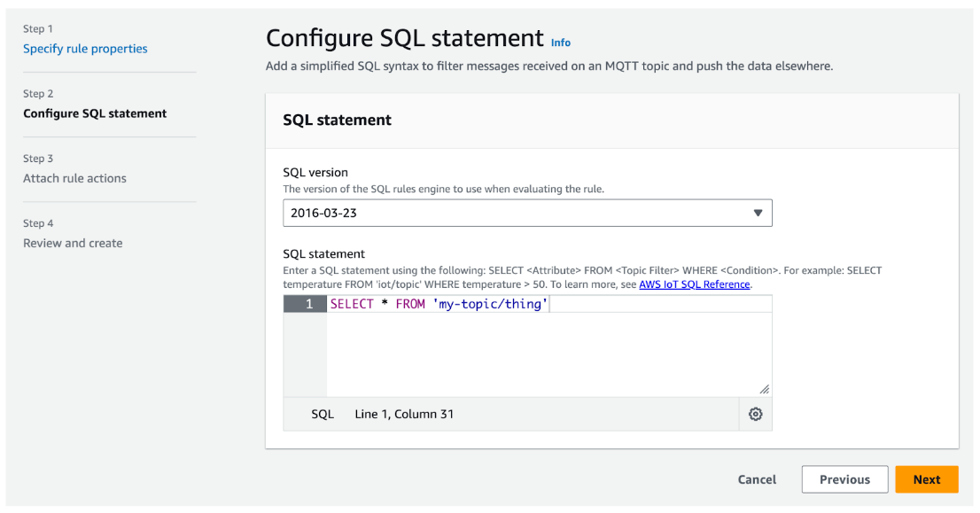Image resolution: width=980 pixels, height=513 pixels.
Task: Select the Review and create step
Action: pyautogui.click(x=73, y=243)
